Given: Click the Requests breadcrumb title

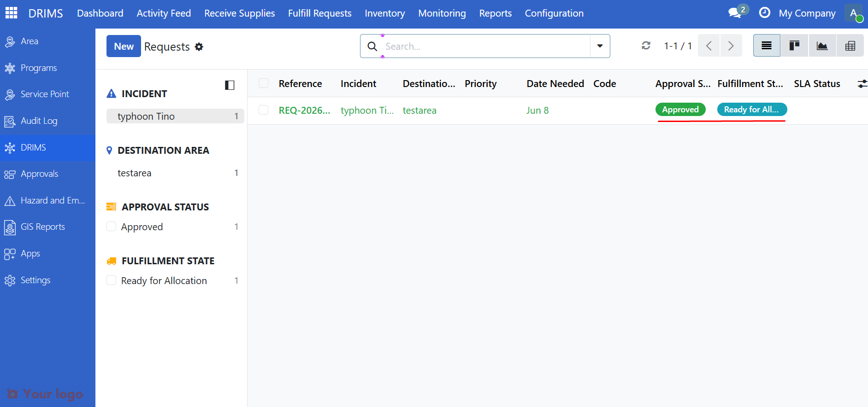Looking at the screenshot, I should (x=167, y=47).
